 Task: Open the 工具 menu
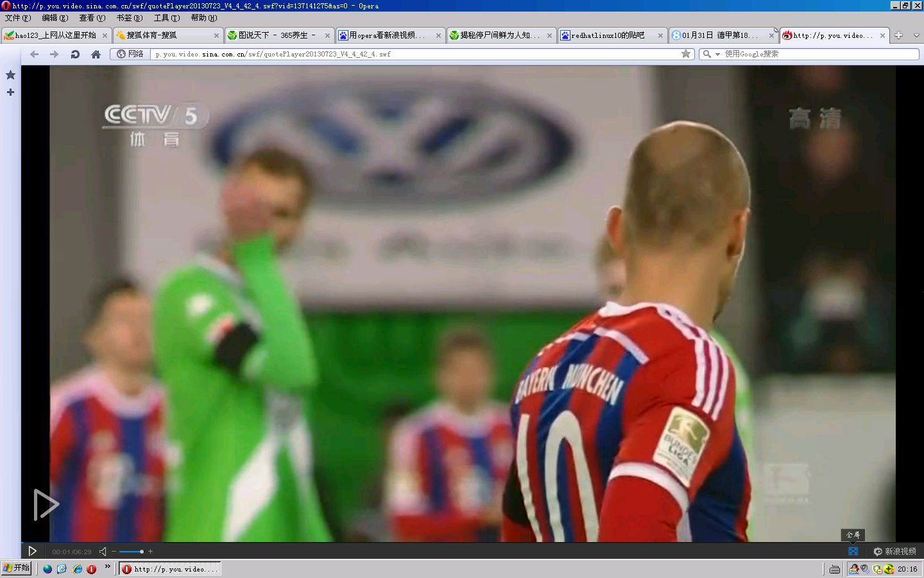(166, 18)
